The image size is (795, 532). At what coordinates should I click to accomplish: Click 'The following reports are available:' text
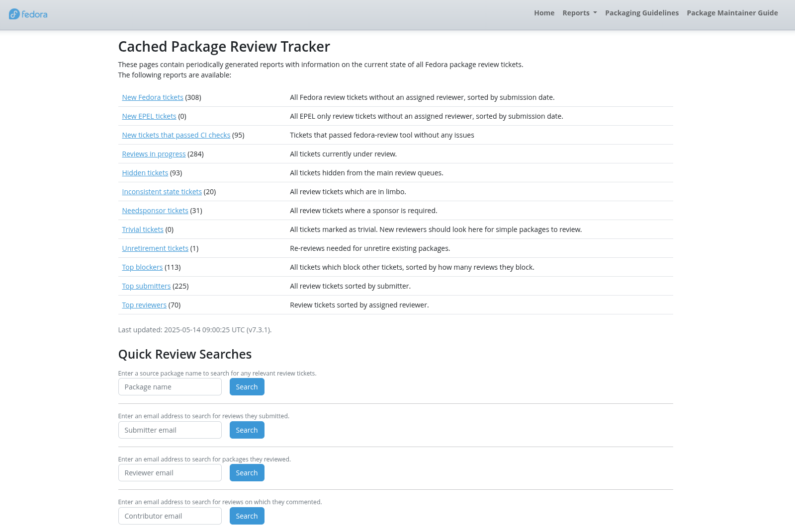tap(175, 75)
